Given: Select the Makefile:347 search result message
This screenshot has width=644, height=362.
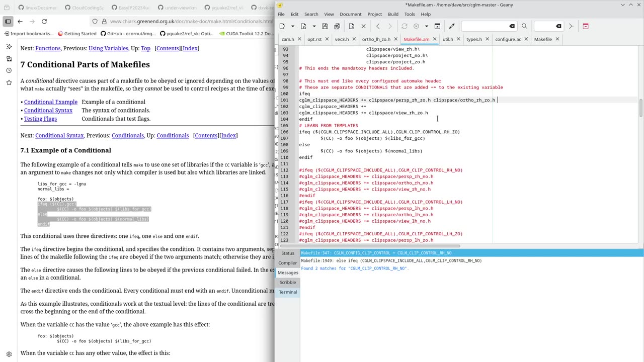Looking at the screenshot, I should click(x=471, y=253).
